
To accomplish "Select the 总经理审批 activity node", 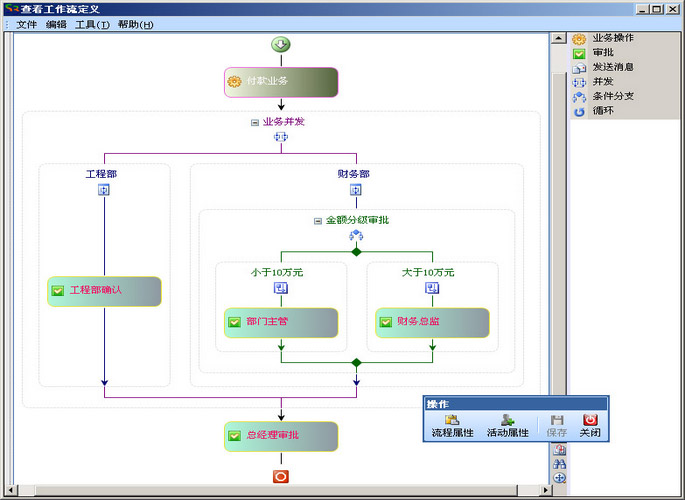I will pos(281,436).
